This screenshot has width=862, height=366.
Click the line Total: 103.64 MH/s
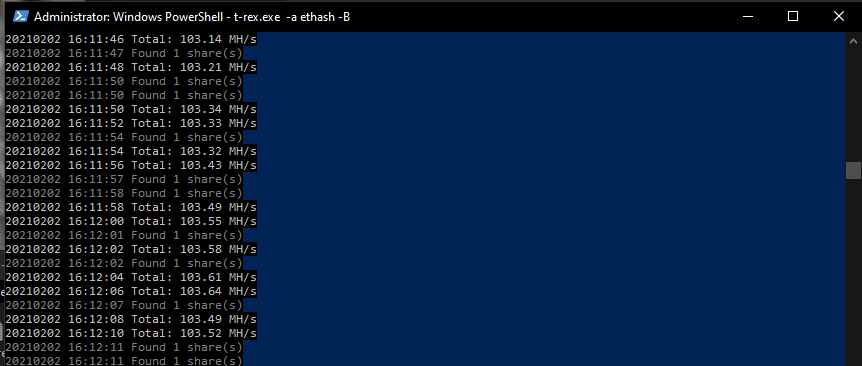pos(131,291)
